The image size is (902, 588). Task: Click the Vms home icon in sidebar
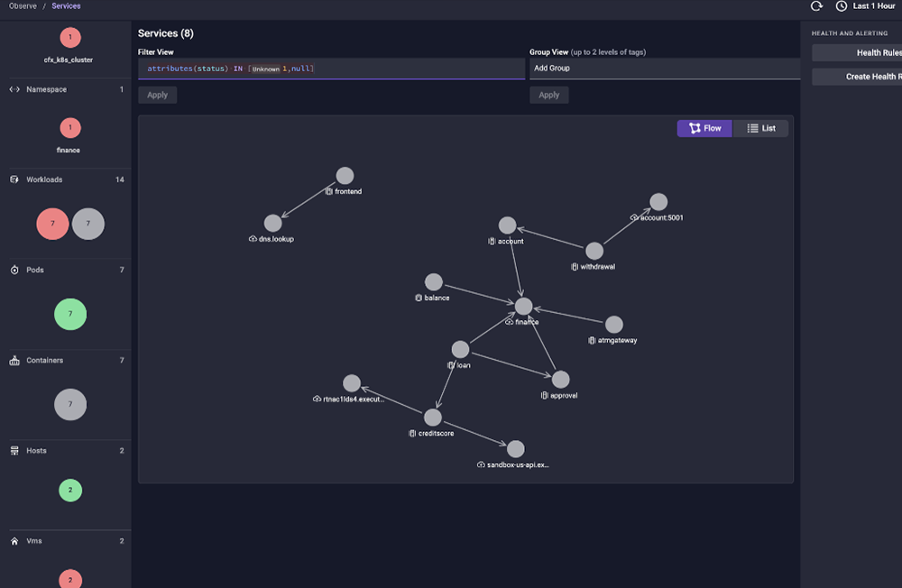[14, 541]
